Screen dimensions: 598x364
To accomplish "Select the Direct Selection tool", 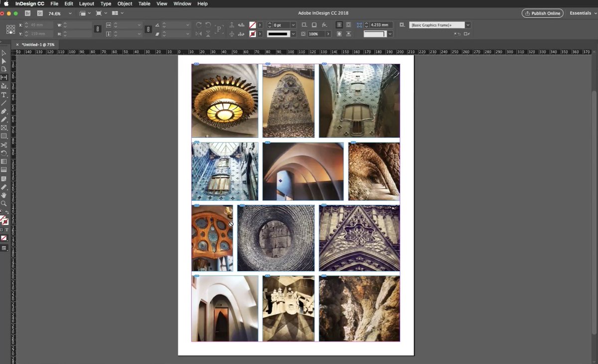I will tap(4, 61).
